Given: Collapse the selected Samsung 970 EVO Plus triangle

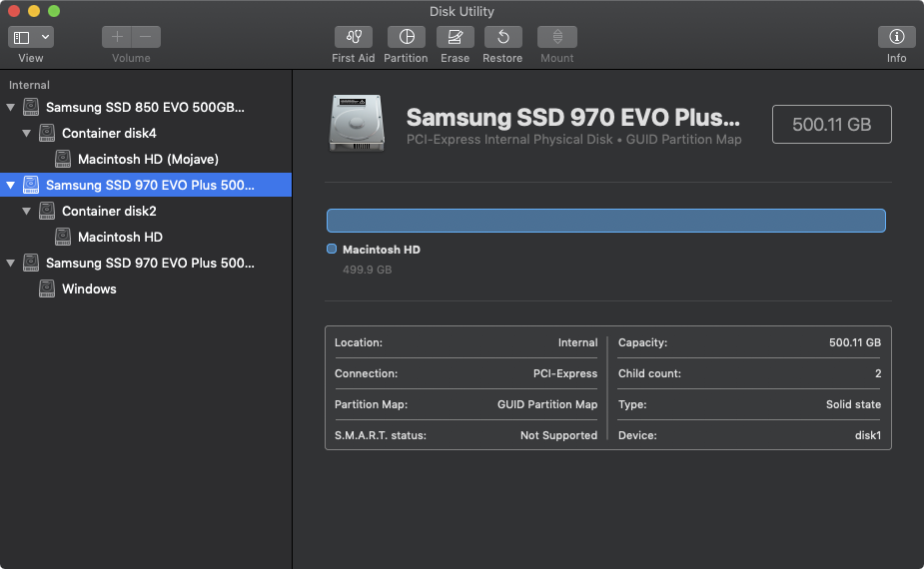Looking at the screenshot, I should (x=11, y=185).
